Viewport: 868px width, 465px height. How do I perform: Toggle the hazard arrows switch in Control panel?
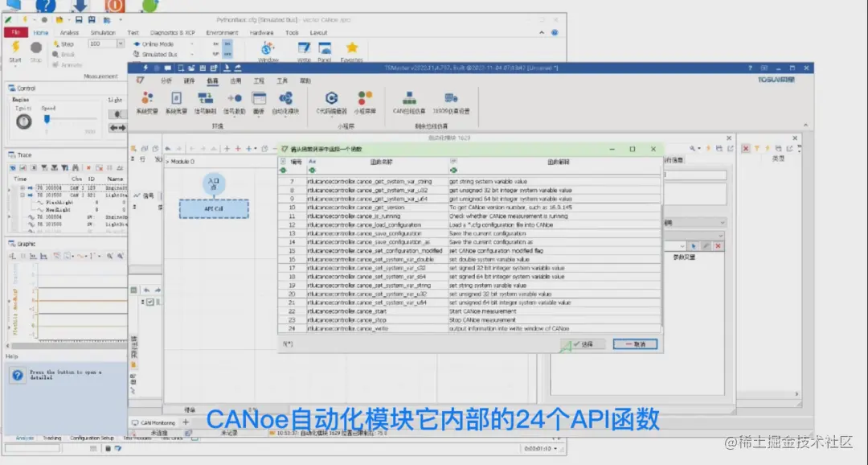pos(117,128)
